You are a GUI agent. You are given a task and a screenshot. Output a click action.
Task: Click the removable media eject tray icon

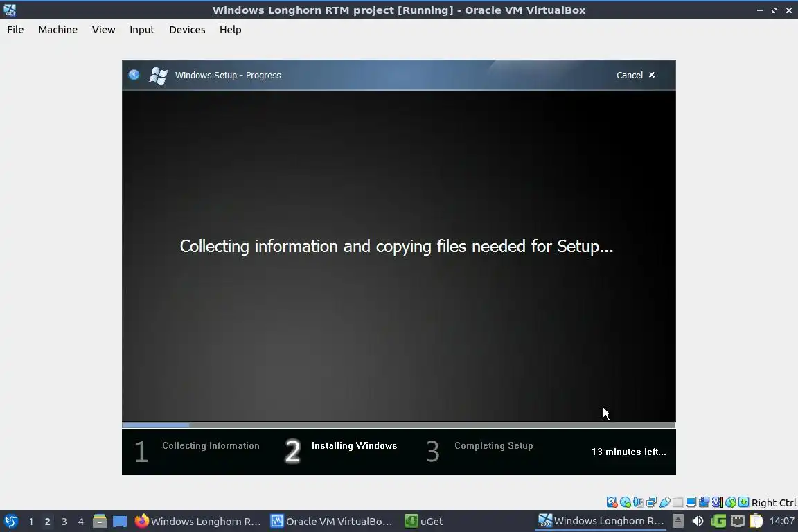pyautogui.click(x=678, y=521)
